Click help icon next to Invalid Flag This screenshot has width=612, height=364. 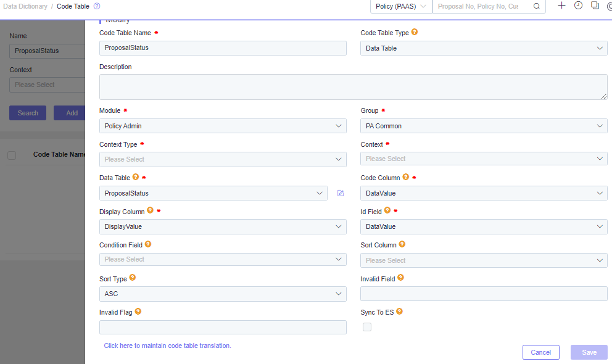click(138, 312)
